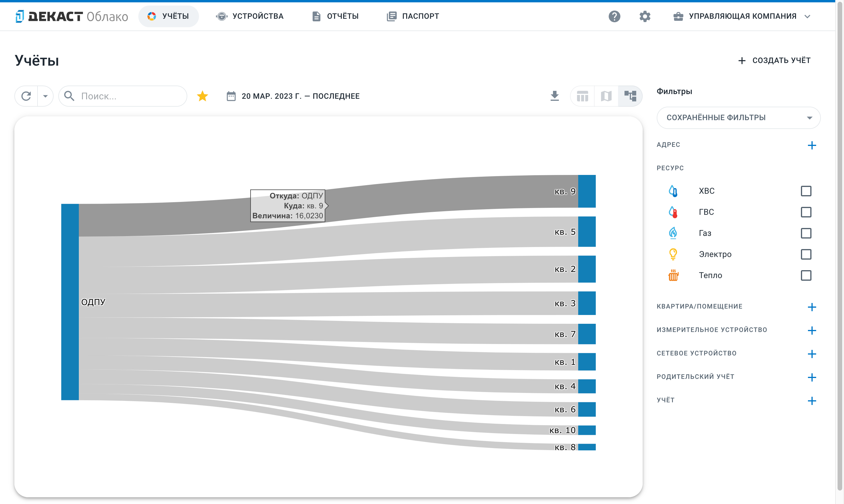Enable the Электро checkbox

tap(806, 254)
